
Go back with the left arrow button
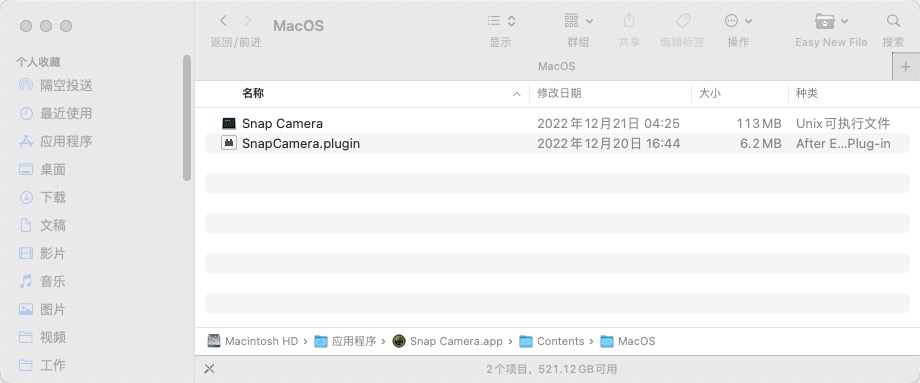[x=223, y=21]
